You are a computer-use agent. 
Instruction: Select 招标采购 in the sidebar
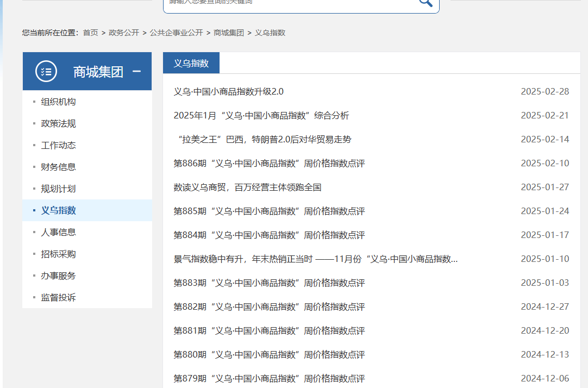tap(58, 254)
